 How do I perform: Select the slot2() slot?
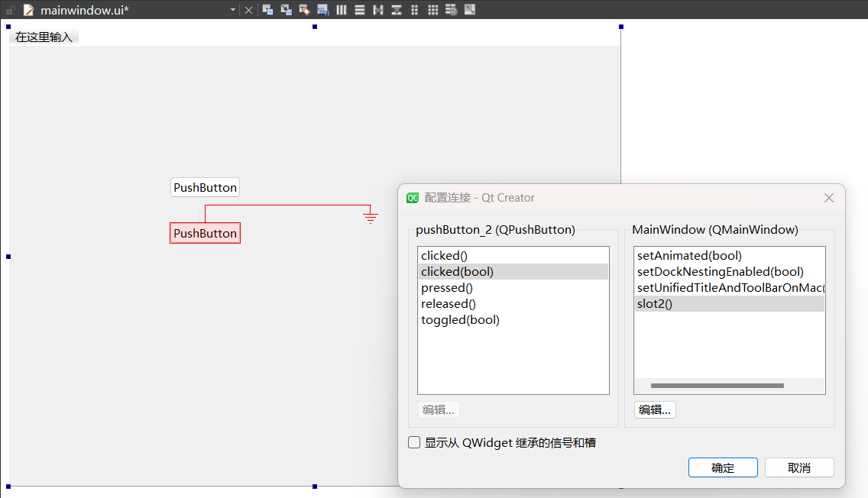[x=729, y=304]
